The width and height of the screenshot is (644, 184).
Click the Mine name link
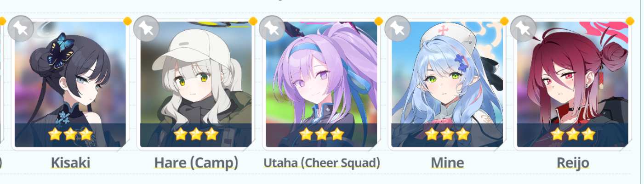(447, 162)
